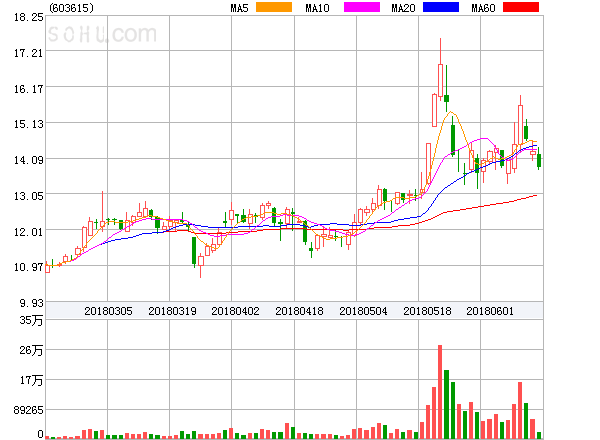Click the 20180305 date label
600x440 pixels.
click(108, 311)
